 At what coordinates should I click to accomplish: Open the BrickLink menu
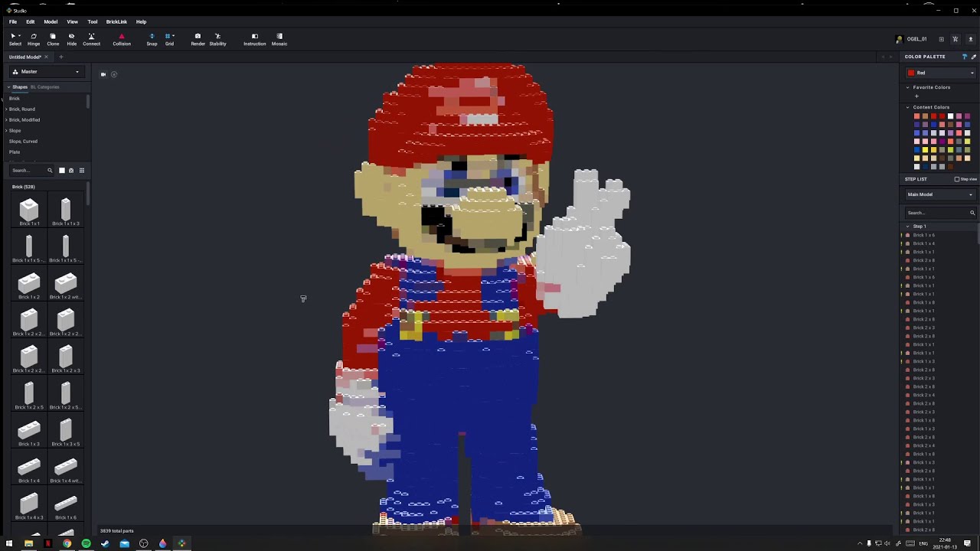[x=116, y=21]
